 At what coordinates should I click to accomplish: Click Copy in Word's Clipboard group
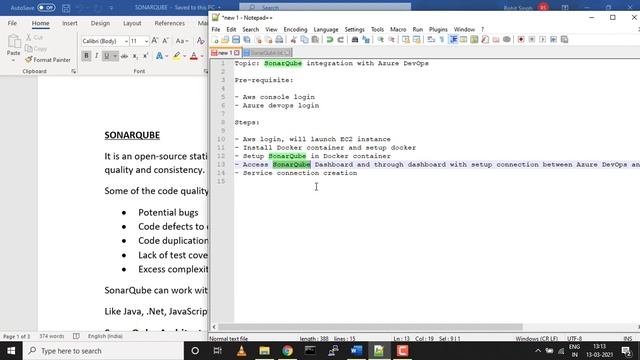click(36, 49)
